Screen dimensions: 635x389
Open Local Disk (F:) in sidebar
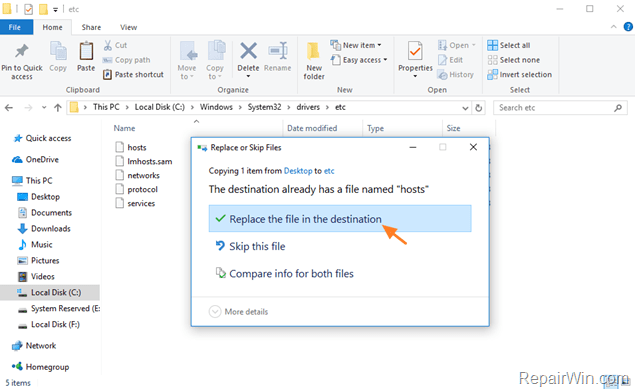point(49,325)
